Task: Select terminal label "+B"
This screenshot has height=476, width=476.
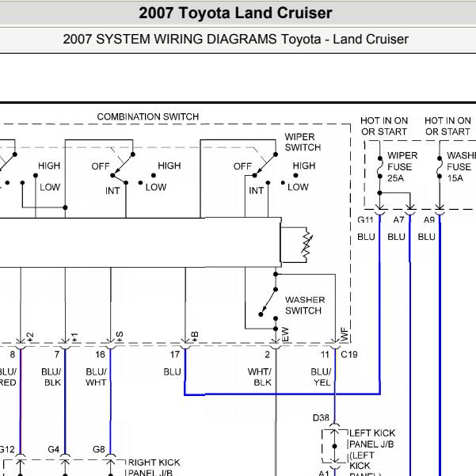Action: coord(195,337)
